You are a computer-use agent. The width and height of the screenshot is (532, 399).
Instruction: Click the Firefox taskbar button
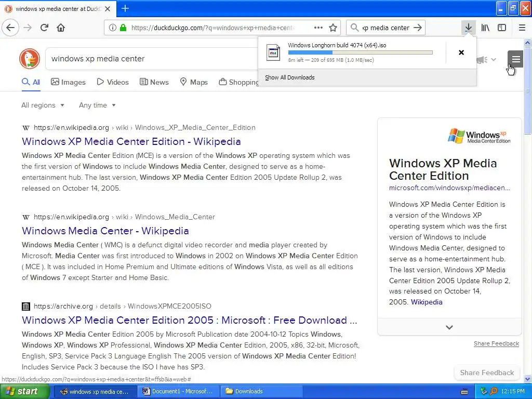96,392
